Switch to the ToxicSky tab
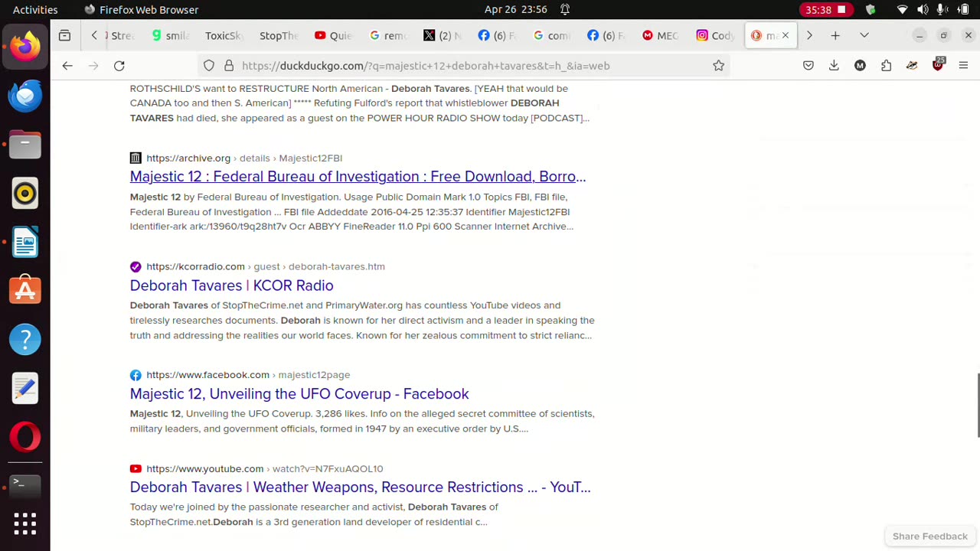The width and height of the screenshot is (980, 551). [223, 35]
